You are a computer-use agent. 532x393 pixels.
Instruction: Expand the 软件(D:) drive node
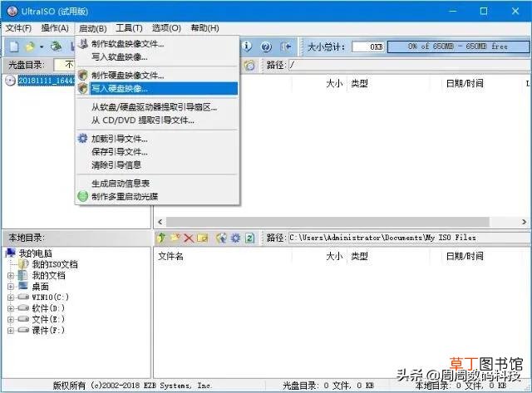coord(11,308)
